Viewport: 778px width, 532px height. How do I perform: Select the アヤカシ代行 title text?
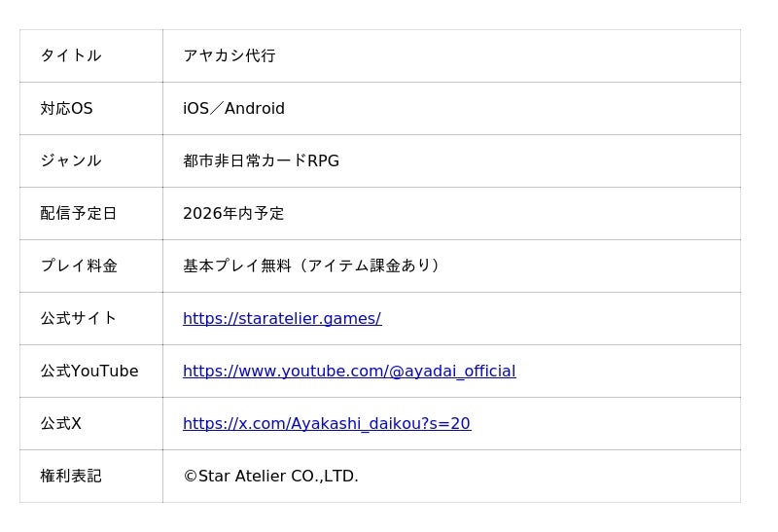coord(230,55)
